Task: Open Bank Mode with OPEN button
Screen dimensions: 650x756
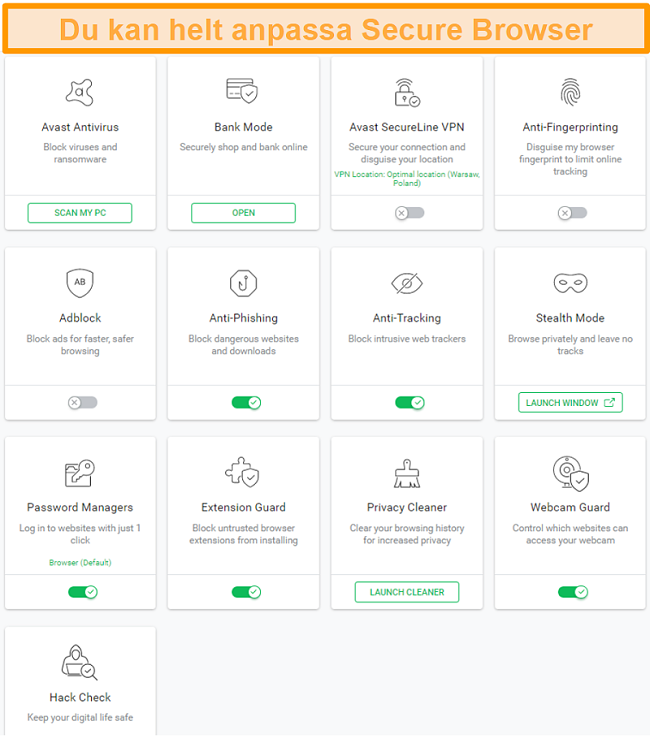Action: point(243,213)
